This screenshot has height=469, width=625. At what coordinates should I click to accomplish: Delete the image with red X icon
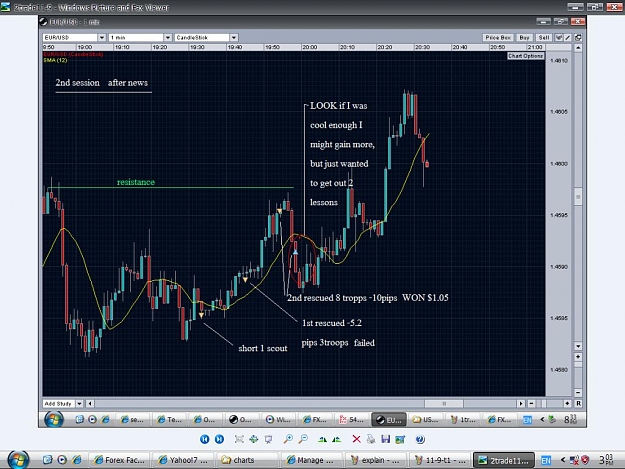pos(356,439)
